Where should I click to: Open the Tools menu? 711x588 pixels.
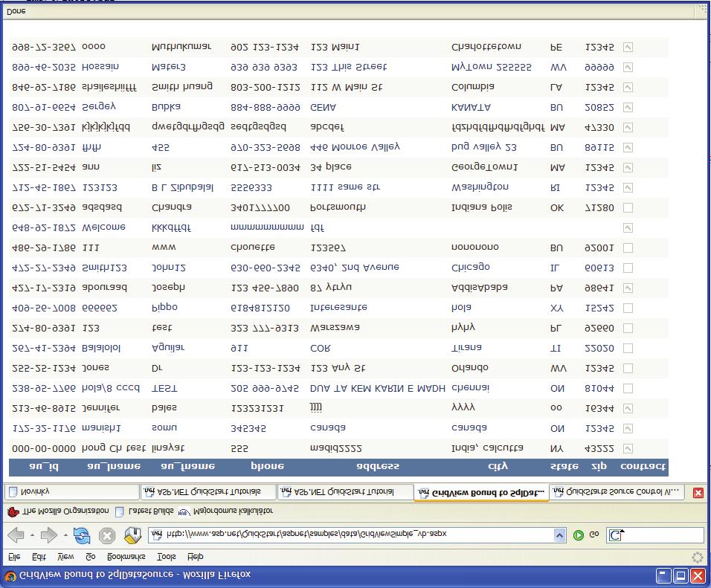(x=166, y=557)
